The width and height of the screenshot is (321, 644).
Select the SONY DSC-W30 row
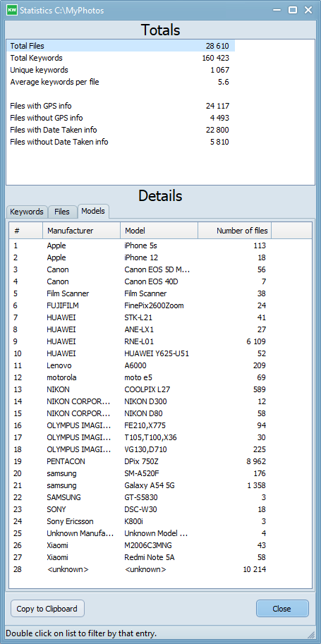click(x=140, y=509)
